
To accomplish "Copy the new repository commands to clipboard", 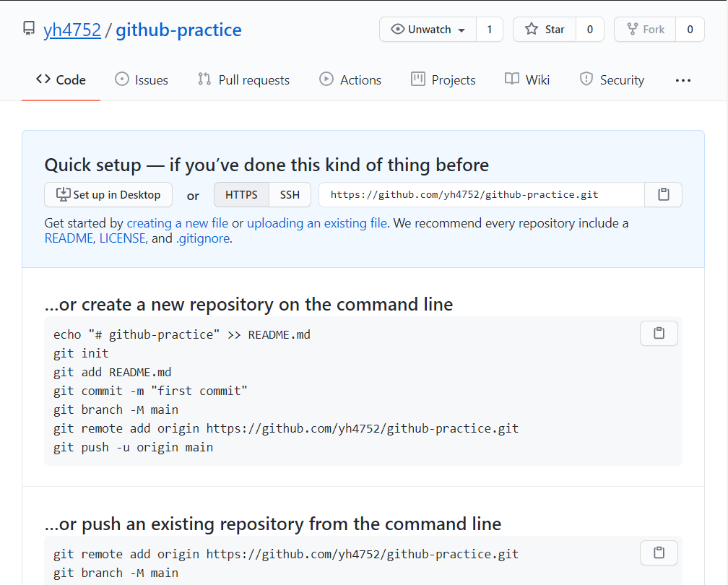I will [659, 334].
